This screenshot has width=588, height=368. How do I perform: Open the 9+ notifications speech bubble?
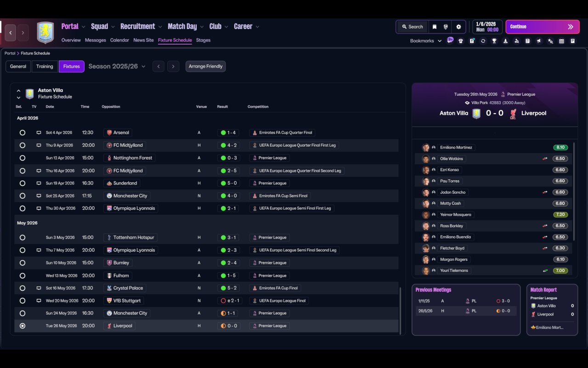click(x=450, y=40)
